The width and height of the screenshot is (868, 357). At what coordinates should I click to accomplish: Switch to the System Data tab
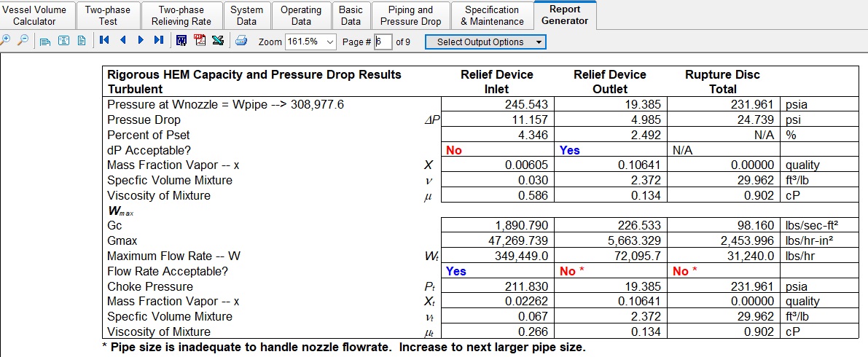point(246,15)
